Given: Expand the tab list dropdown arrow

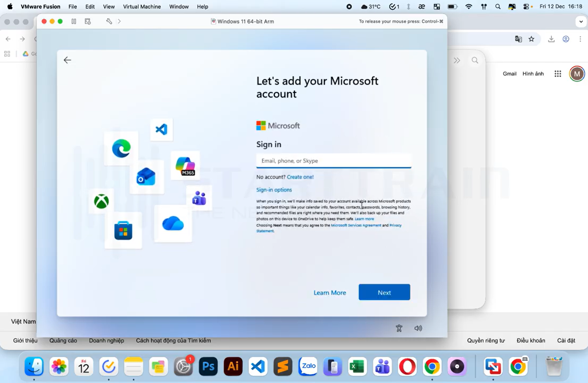Looking at the screenshot, I should pyautogui.click(x=581, y=21).
